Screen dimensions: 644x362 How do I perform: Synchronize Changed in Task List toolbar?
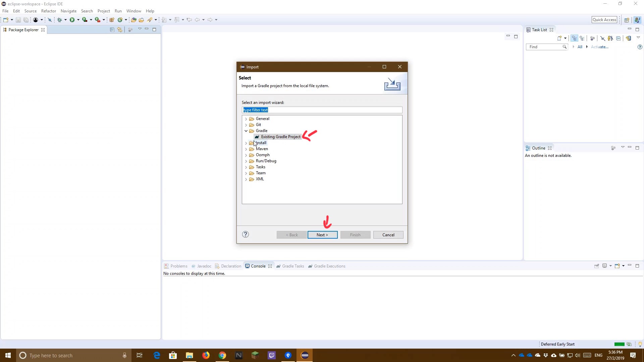pos(629,38)
